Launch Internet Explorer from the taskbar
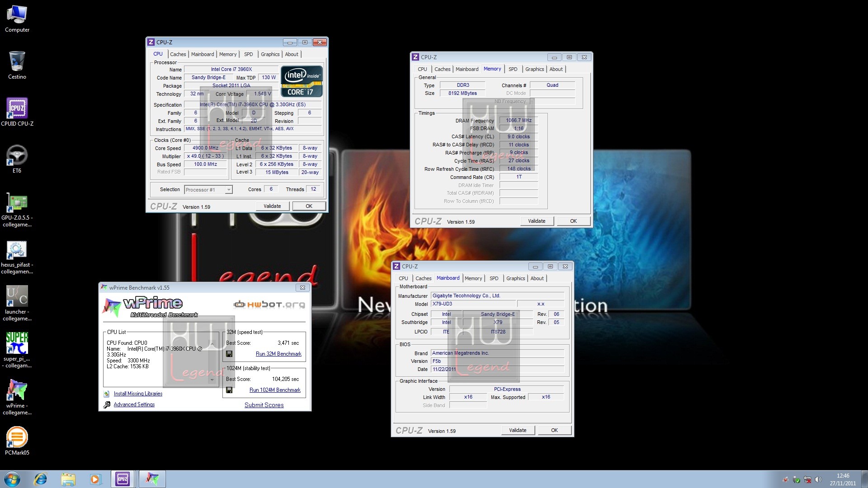This screenshot has height=488, width=868. (x=41, y=479)
